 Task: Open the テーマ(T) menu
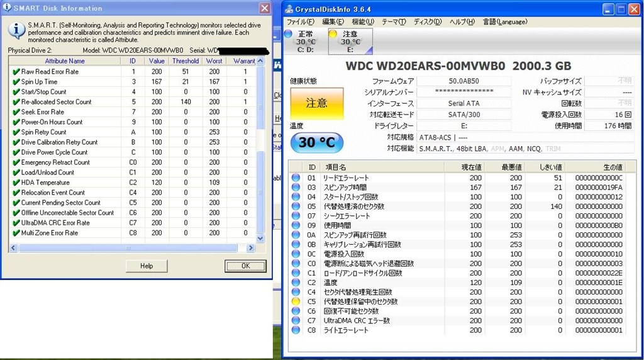[394, 22]
